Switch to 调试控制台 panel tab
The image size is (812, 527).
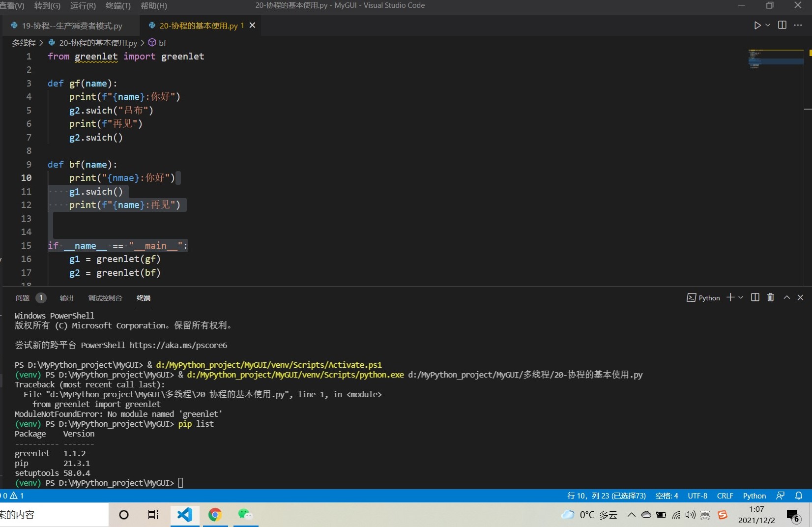[x=105, y=298]
